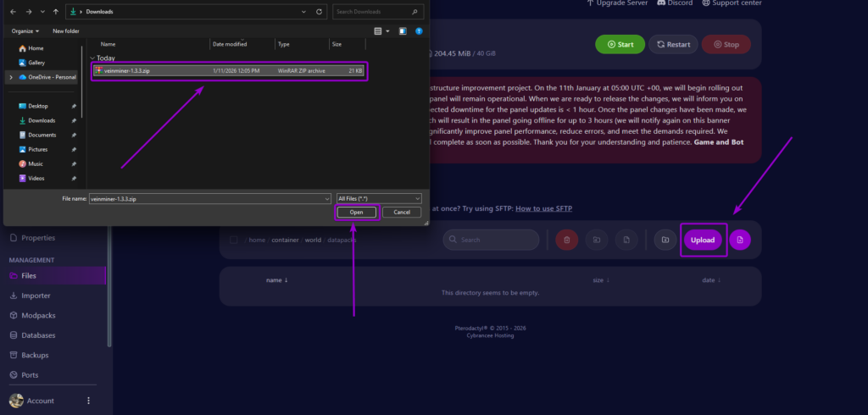
Task: Go forward in the file dialog
Action: [28, 12]
